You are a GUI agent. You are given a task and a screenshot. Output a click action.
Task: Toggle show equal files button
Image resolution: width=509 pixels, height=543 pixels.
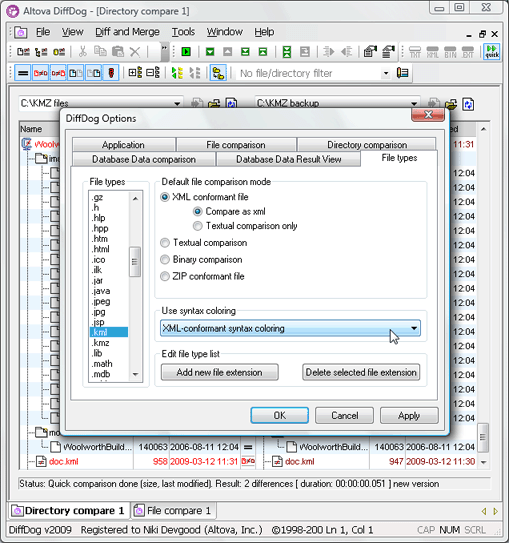click(x=23, y=73)
